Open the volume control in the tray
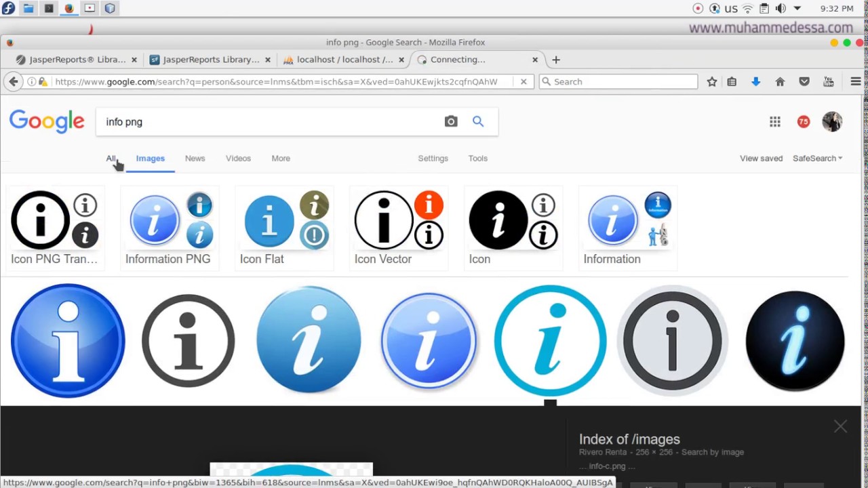The height and width of the screenshot is (488, 868). pyautogui.click(x=781, y=9)
